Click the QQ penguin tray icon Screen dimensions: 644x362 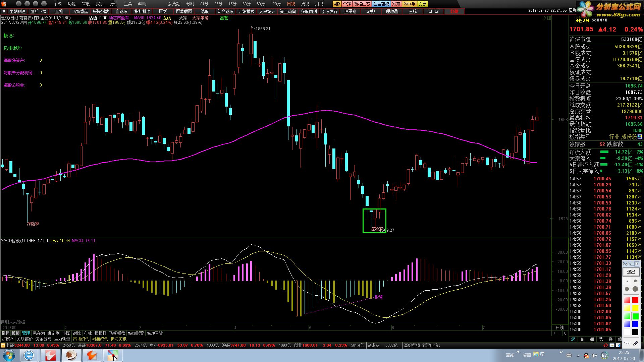(x=586, y=356)
